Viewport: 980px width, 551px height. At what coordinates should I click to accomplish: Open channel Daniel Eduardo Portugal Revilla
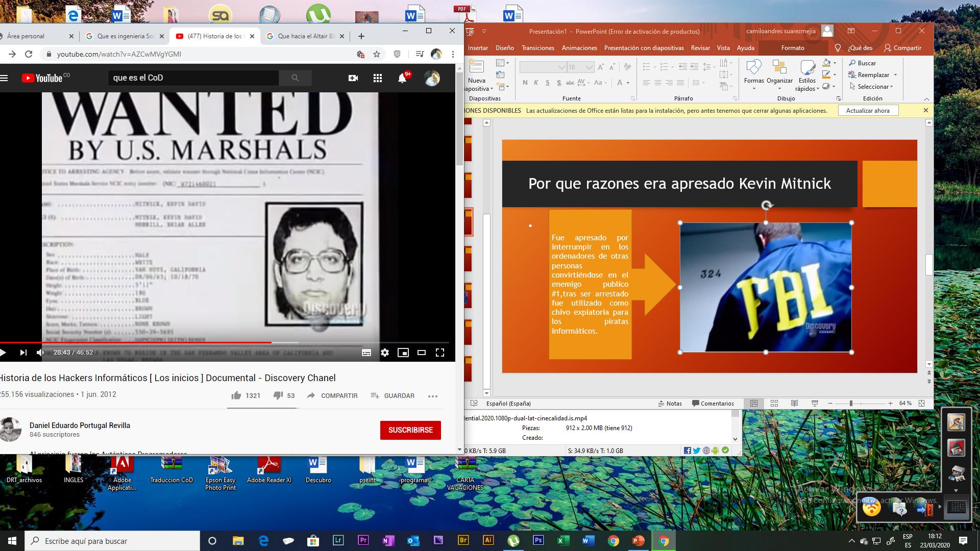click(80, 425)
